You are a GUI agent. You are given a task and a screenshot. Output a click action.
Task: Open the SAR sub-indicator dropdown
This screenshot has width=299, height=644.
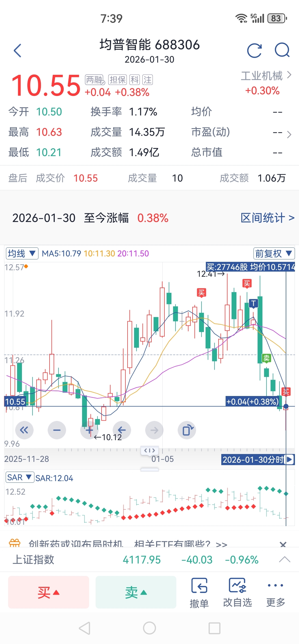click(x=20, y=477)
